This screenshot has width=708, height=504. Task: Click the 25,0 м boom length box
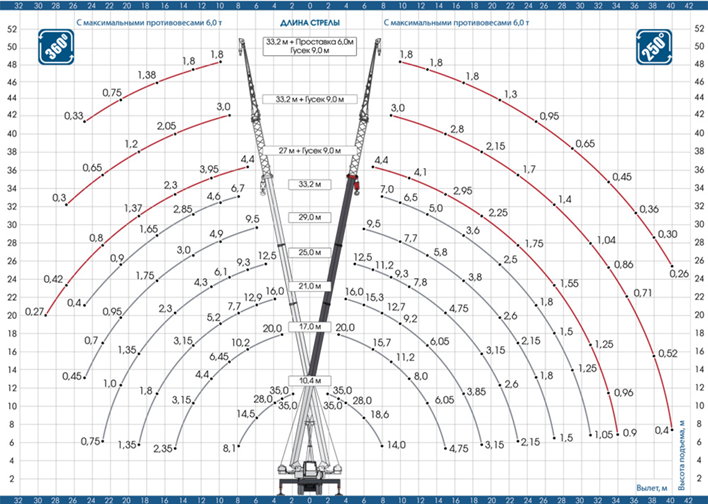(x=310, y=252)
